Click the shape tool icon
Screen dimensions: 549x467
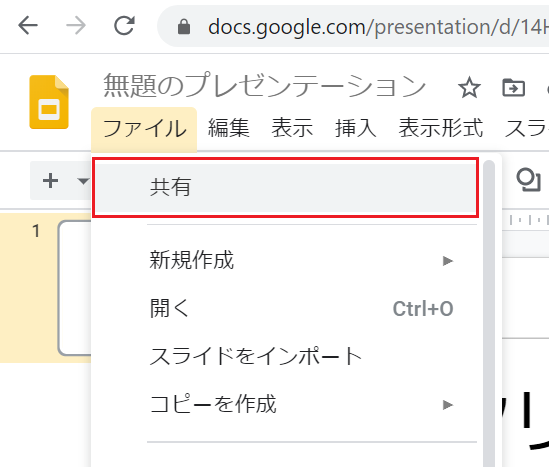pos(528,180)
